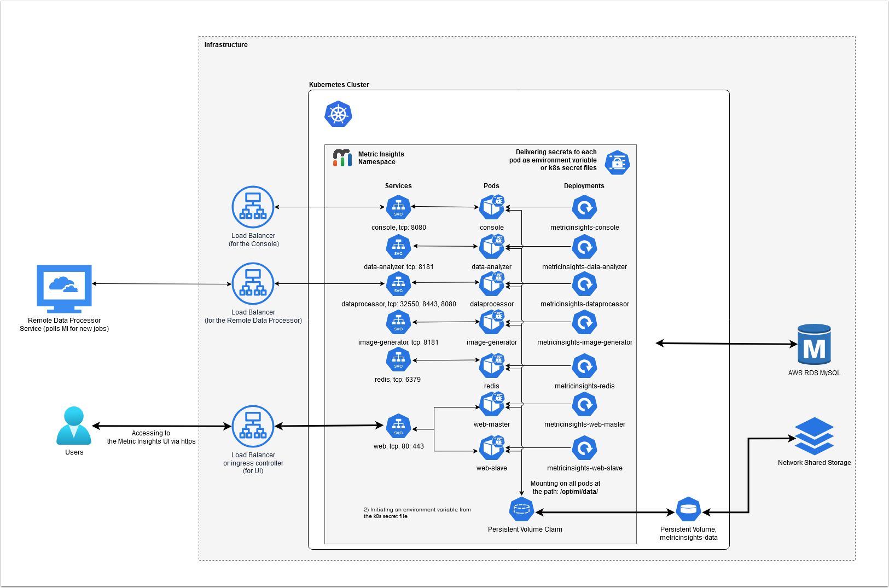Click the image-generator pod icon
The image size is (889, 588).
click(492, 322)
